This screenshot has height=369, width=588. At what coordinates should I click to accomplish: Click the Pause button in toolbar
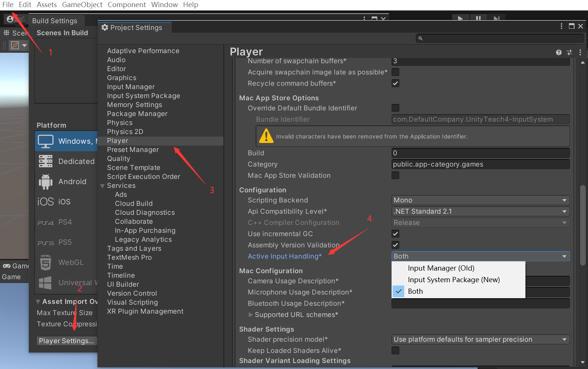(478, 18)
